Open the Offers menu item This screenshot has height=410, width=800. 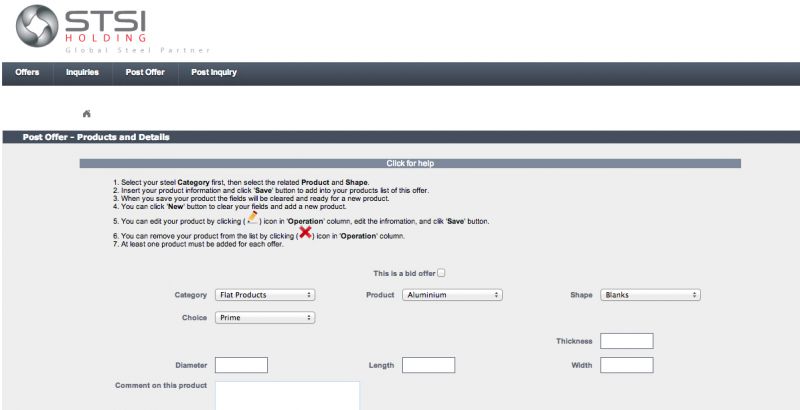coord(27,72)
